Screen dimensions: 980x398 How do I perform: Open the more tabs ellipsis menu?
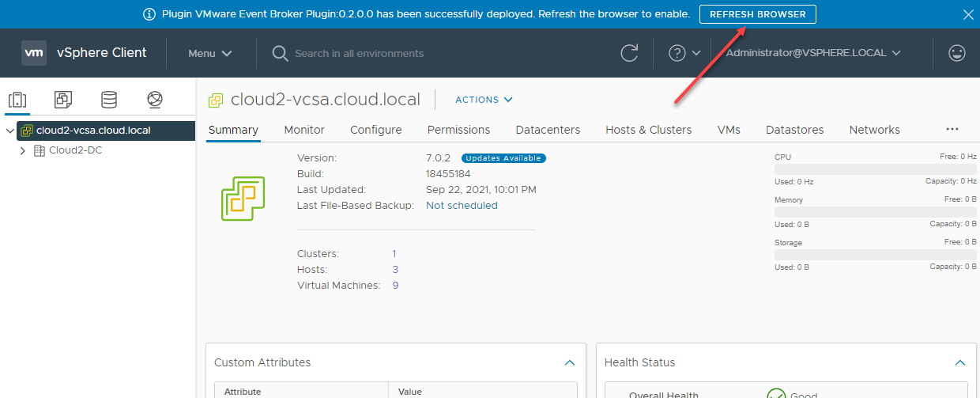[952, 129]
